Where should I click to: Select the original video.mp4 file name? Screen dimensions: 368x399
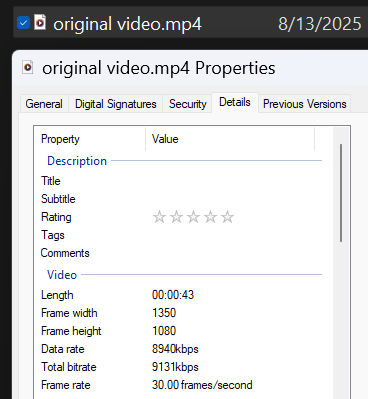click(127, 24)
